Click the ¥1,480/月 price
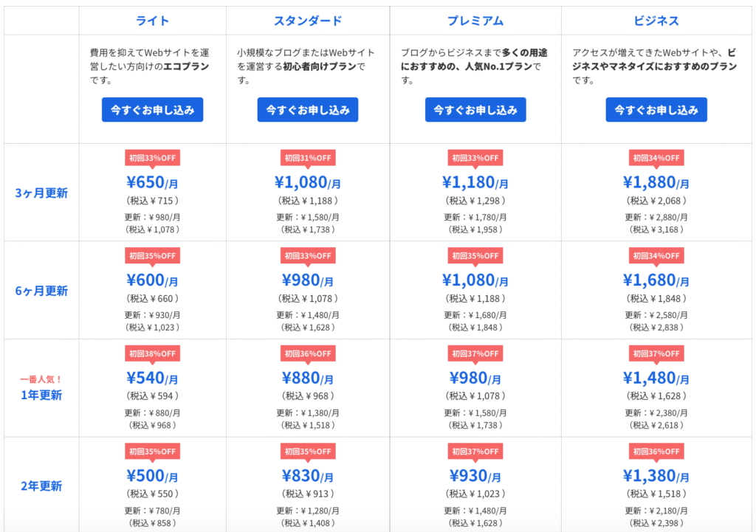756x532 pixels. tap(656, 379)
